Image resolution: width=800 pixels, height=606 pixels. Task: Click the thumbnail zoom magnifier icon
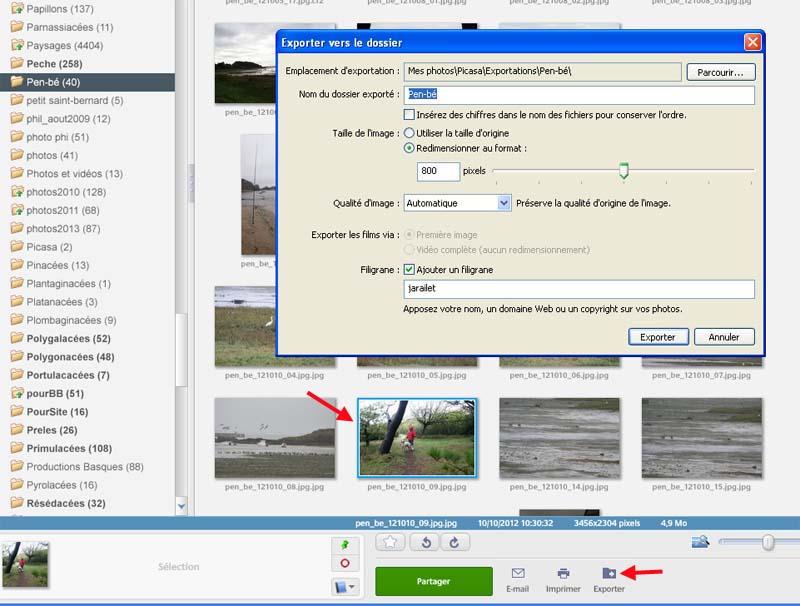tap(701, 542)
